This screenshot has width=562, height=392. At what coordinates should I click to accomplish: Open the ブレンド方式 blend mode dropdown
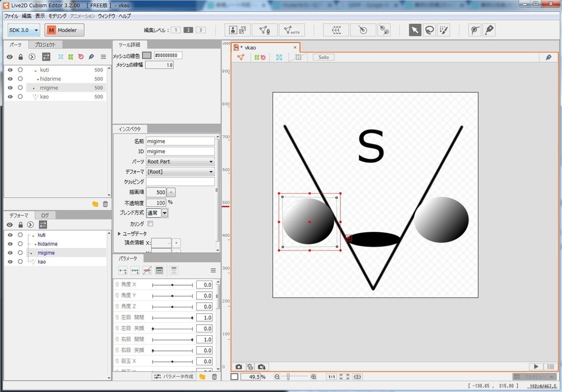(157, 213)
